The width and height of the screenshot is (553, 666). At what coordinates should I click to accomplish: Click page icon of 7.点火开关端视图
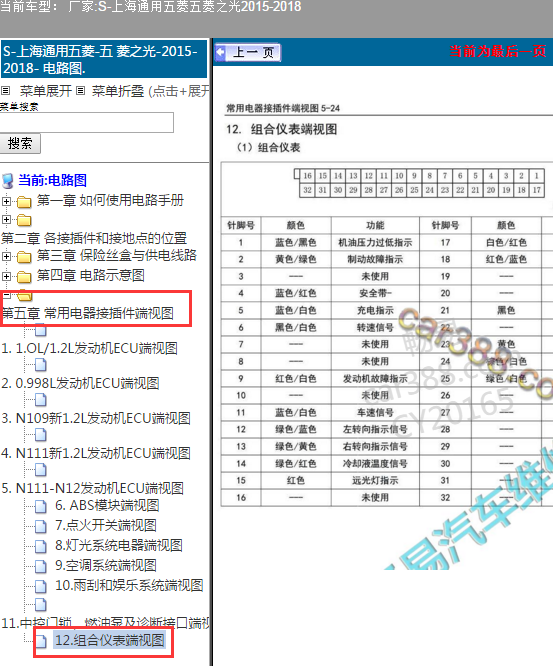tap(41, 526)
